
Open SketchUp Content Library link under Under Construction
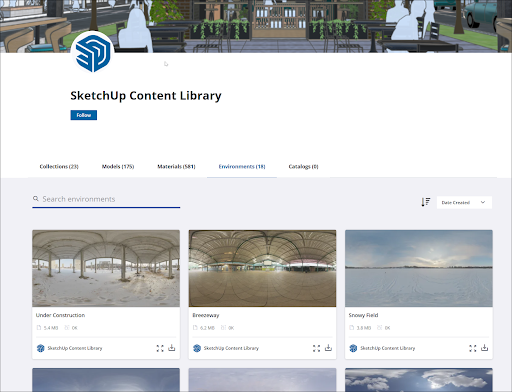coord(75,348)
